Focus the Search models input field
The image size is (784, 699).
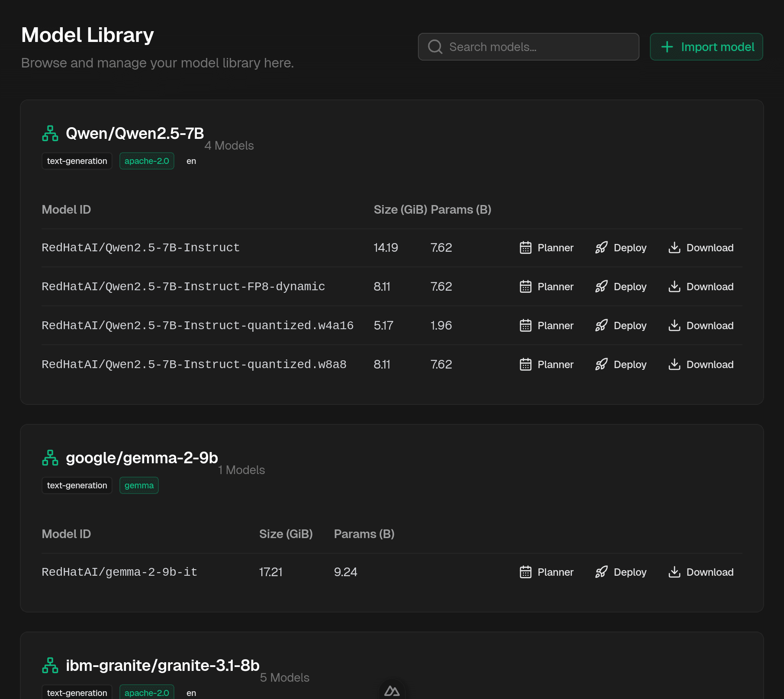tap(529, 47)
